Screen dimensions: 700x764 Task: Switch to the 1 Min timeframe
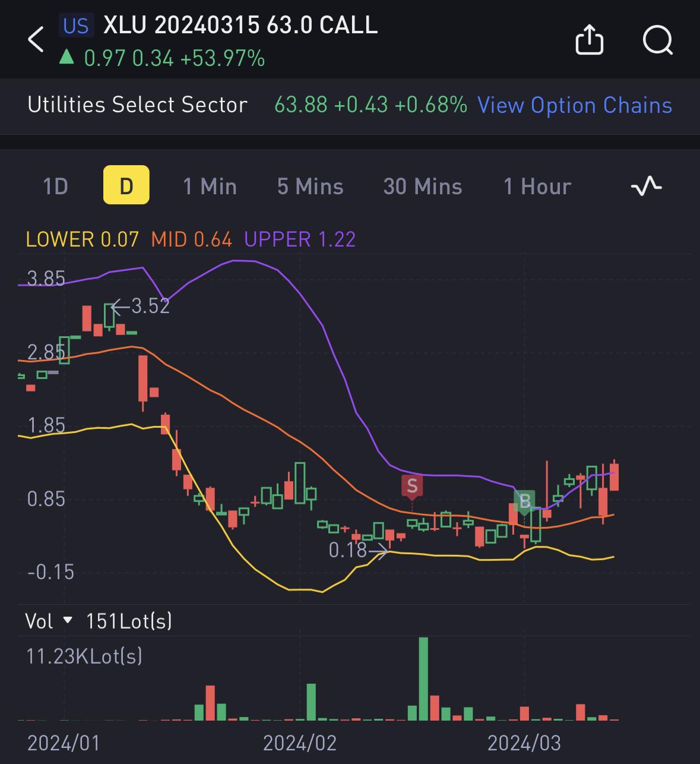210,187
